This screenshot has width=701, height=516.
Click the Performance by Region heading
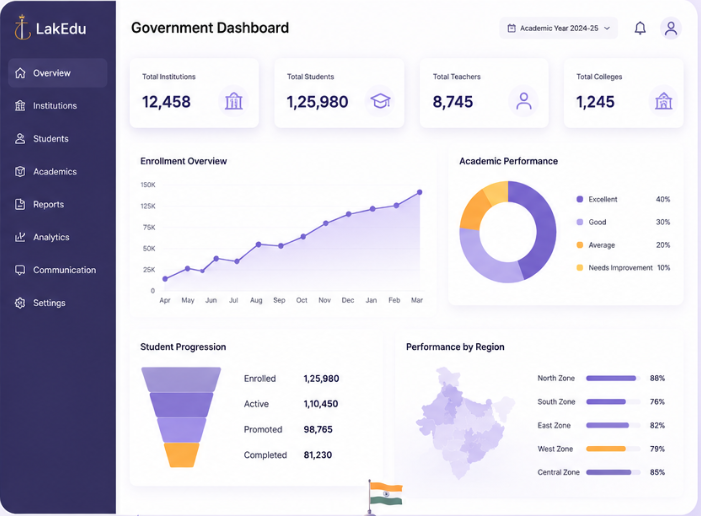[x=455, y=347]
